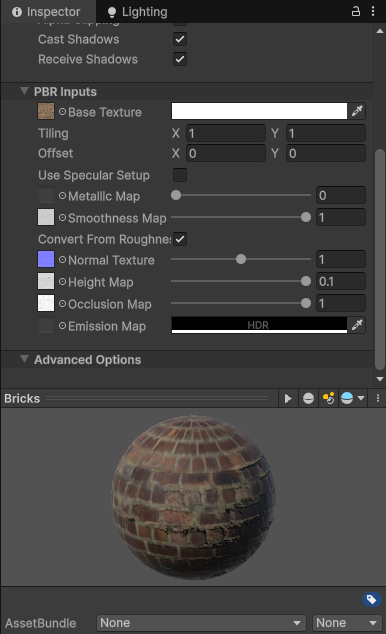The width and height of the screenshot is (386, 634).
Task: Lock the Inspector with the padlock icon
Action: tap(356, 11)
